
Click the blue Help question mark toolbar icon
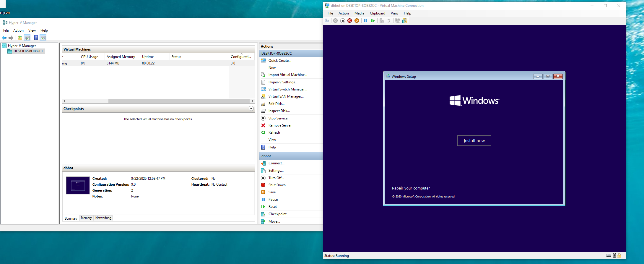(36, 38)
